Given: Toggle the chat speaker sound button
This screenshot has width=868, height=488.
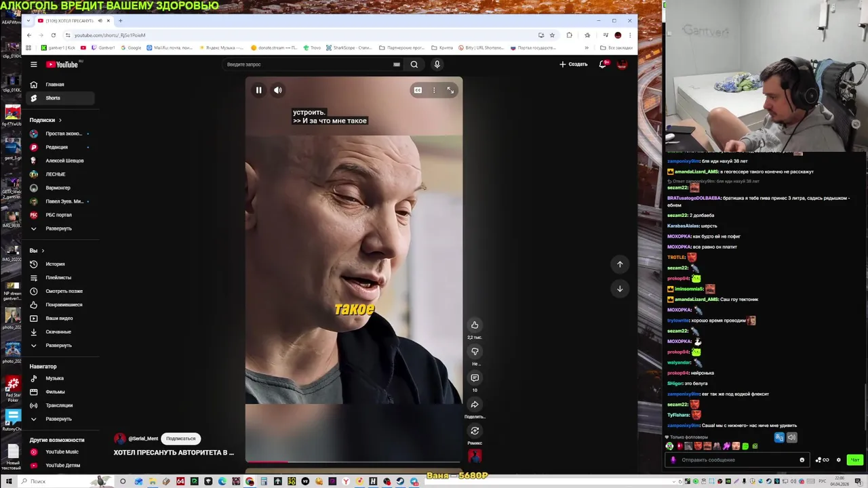Looking at the screenshot, I should (x=791, y=438).
